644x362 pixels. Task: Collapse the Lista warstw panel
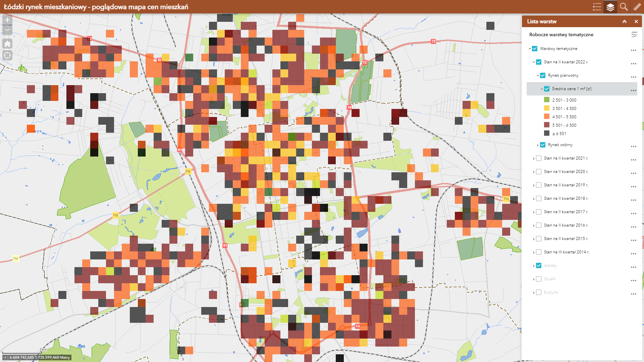coord(625,21)
